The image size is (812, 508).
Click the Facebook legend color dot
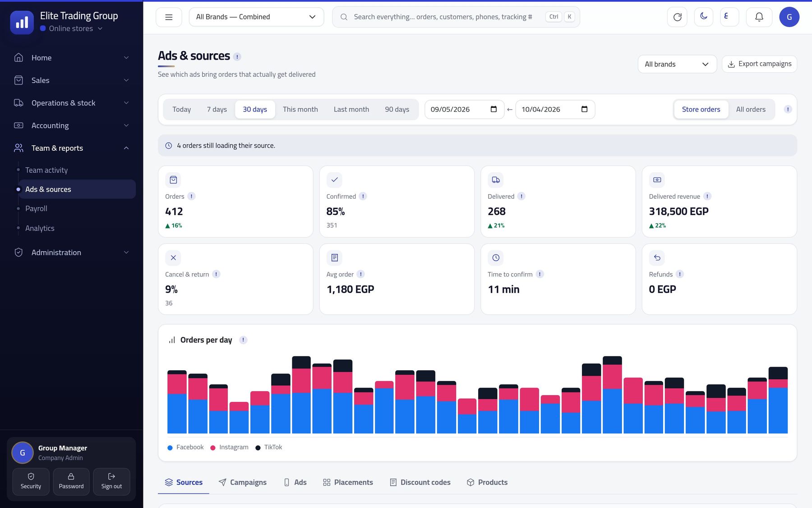[x=170, y=447]
